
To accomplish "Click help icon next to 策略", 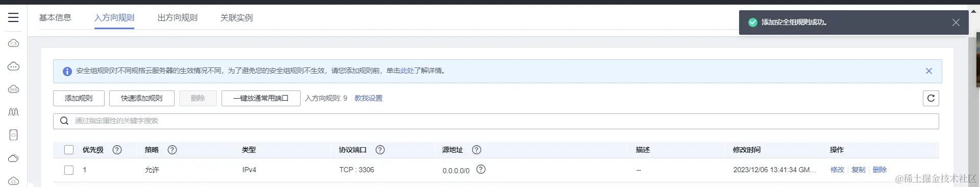I will 172,150.
